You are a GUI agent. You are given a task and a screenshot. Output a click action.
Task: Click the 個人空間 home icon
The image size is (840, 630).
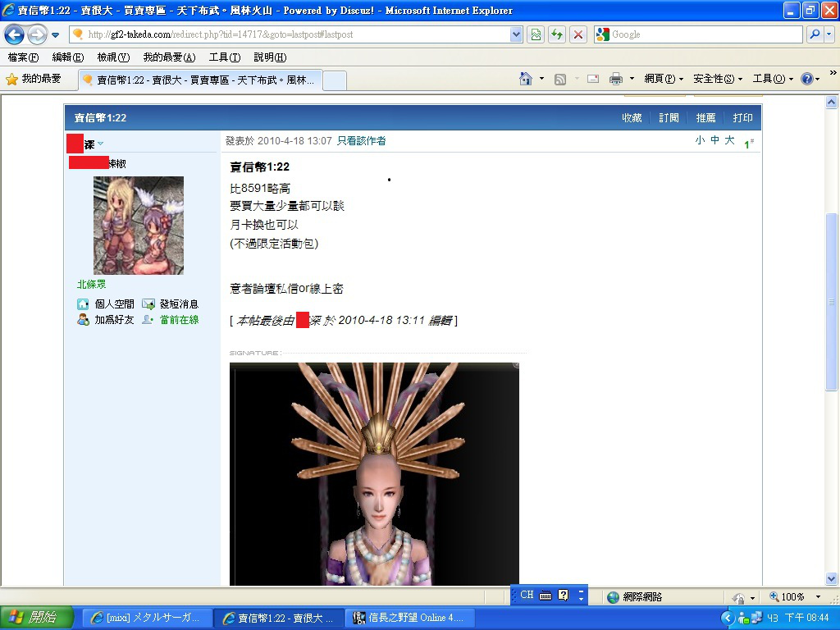point(83,304)
